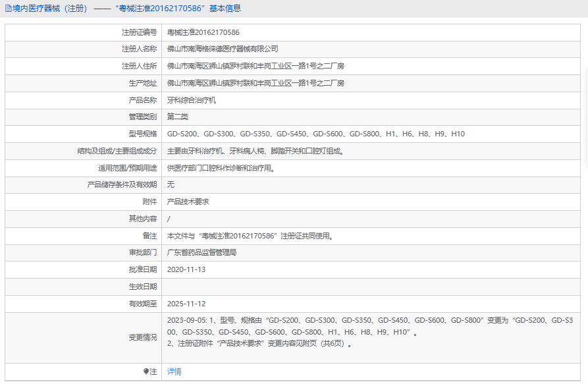
Task: Select attachment value 产品技术要求
Action: click(188, 202)
